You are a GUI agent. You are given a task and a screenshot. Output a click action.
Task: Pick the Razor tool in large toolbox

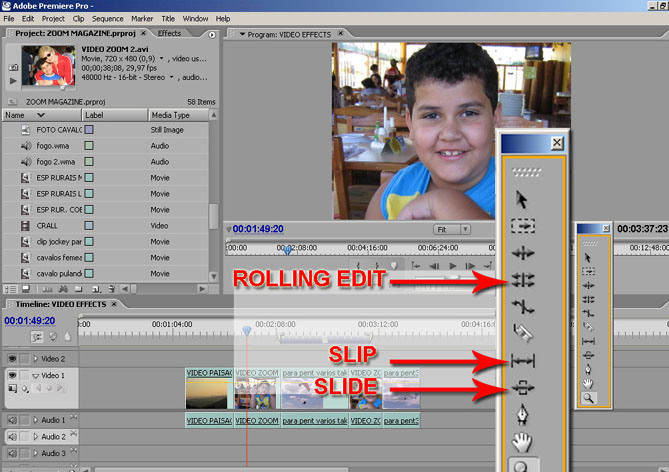point(523,332)
